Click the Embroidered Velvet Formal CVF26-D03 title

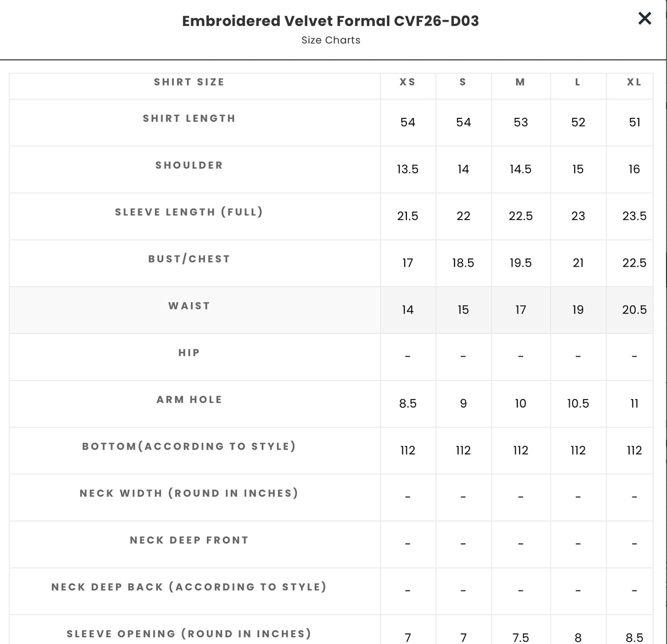point(331,21)
